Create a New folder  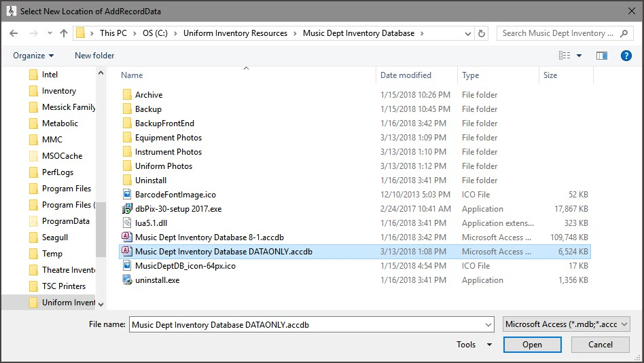coord(94,56)
